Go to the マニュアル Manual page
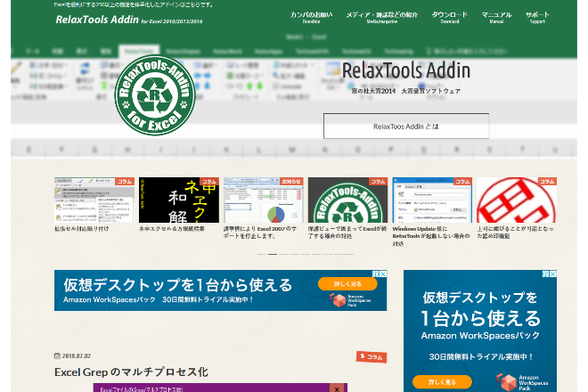 [496, 16]
